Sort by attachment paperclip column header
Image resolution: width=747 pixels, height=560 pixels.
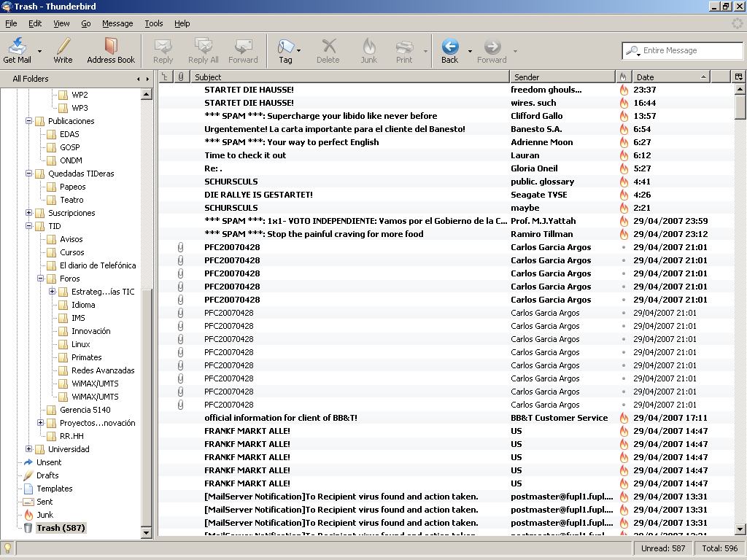pyautogui.click(x=181, y=77)
